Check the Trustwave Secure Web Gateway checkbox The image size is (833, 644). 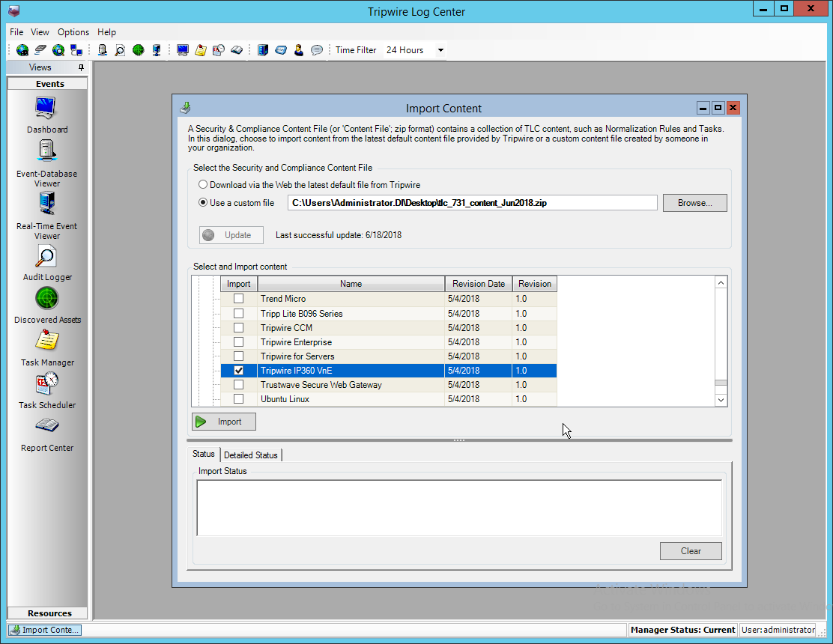click(x=238, y=384)
